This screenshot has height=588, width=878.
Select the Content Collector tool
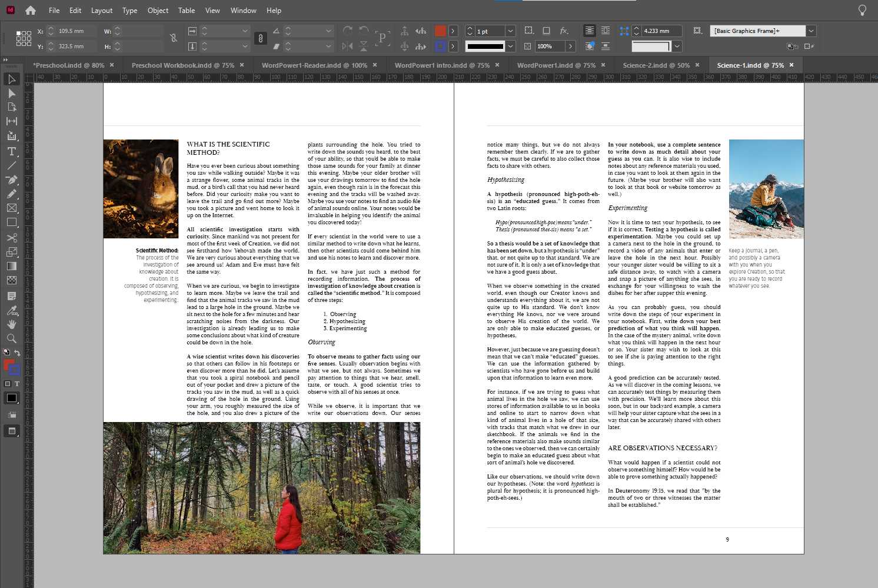11,136
